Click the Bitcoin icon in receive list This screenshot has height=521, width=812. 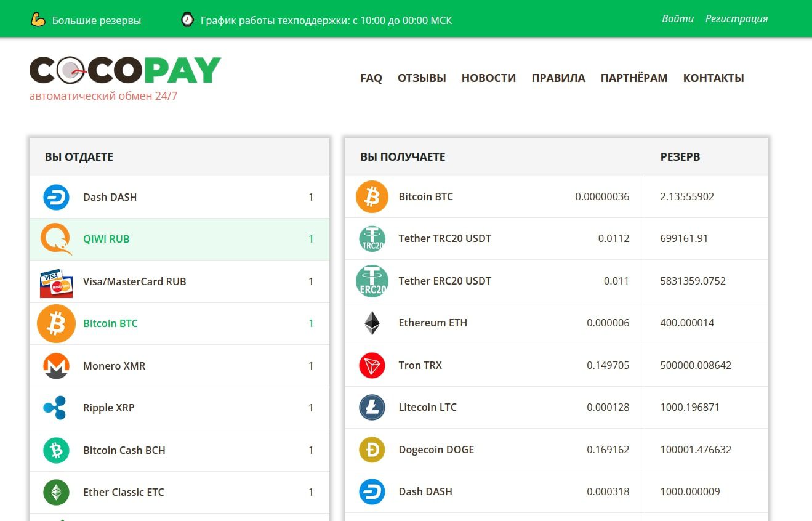coord(372,197)
